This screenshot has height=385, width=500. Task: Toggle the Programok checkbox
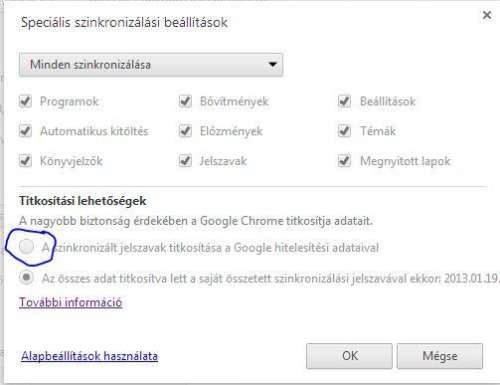[26, 101]
